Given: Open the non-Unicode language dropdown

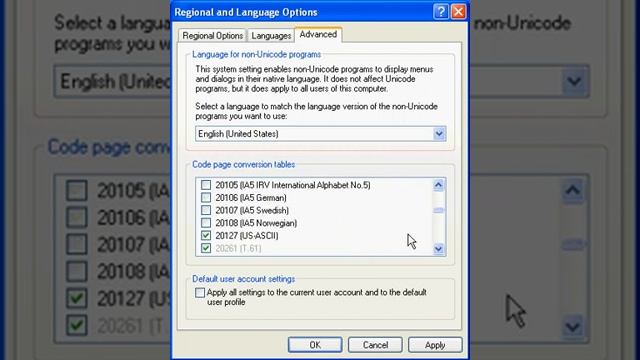Looking at the screenshot, I should pyautogui.click(x=320, y=133).
